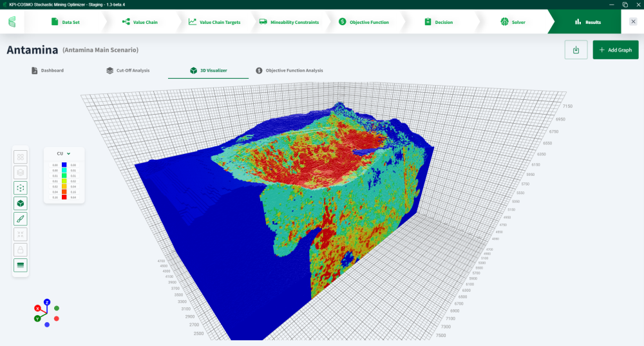The width and height of the screenshot is (644, 346).
Task: Click the Add Graph button
Action: [x=616, y=50]
